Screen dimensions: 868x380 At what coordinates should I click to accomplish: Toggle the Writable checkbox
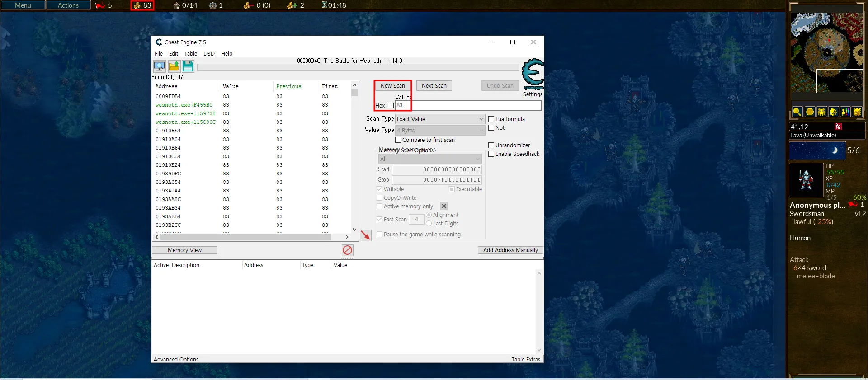point(380,189)
